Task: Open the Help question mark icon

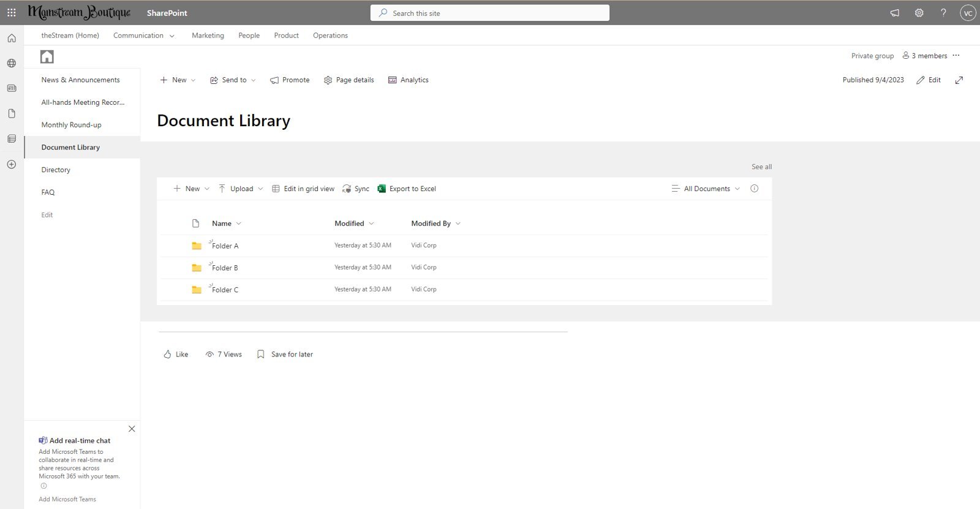Action: point(943,13)
